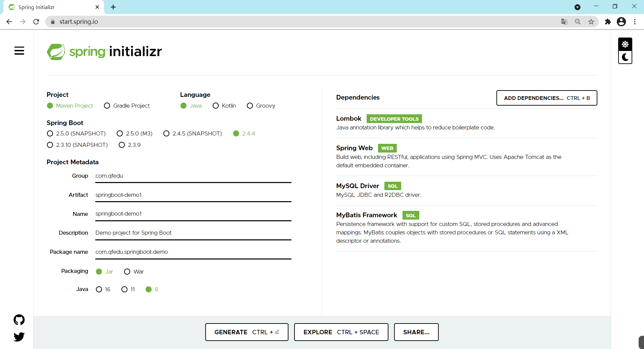Switch to dark theme moon icon
644x349 pixels.
click(625, 57)
